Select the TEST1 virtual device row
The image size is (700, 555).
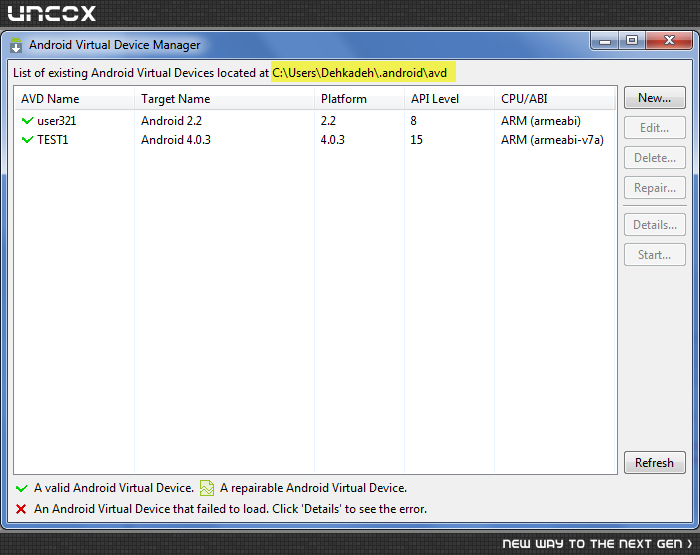point(315,140)
